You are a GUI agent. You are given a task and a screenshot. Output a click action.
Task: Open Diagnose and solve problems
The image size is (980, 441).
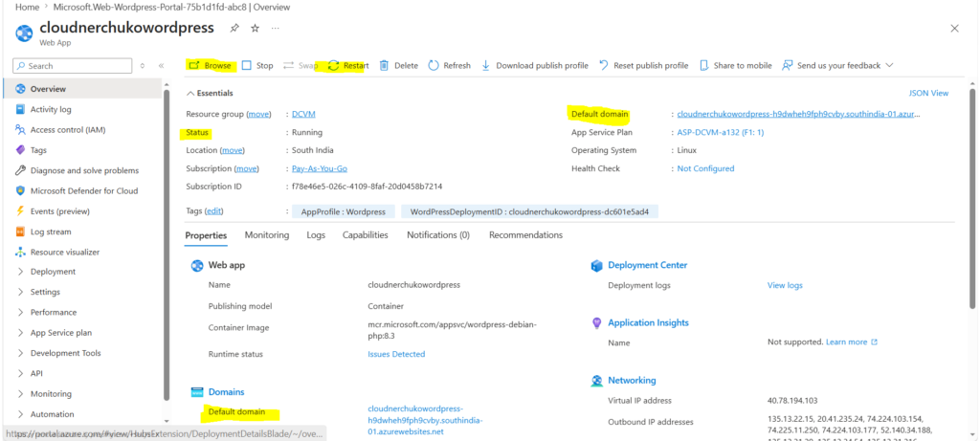point(82,170)
